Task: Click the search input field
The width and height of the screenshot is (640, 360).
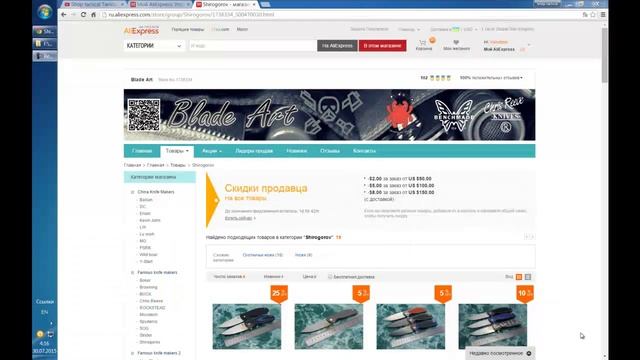Action: coord(253,46)
